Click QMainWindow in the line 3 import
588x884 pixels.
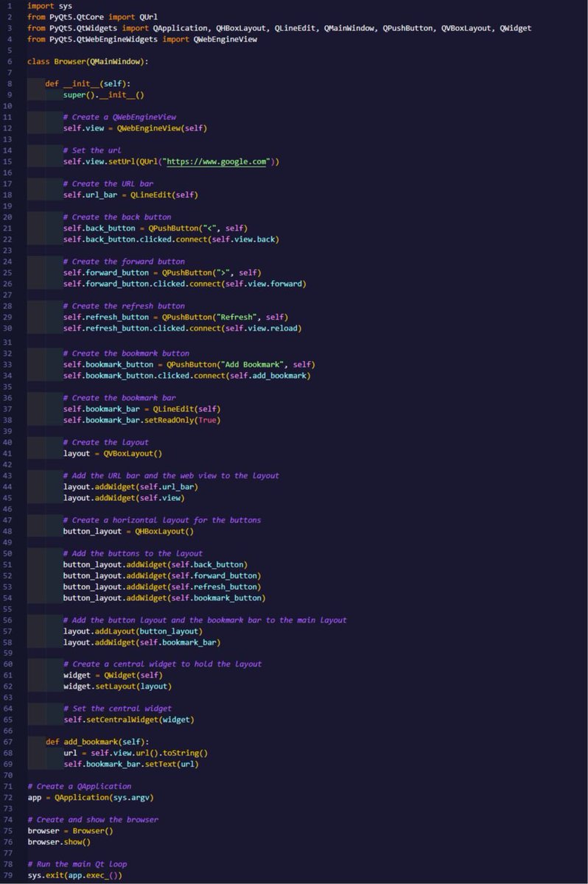click(x=350, y=28)
